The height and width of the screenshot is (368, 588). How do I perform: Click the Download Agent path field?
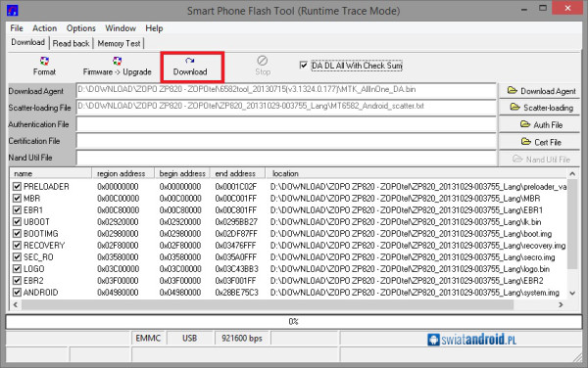tap(286, 91)
